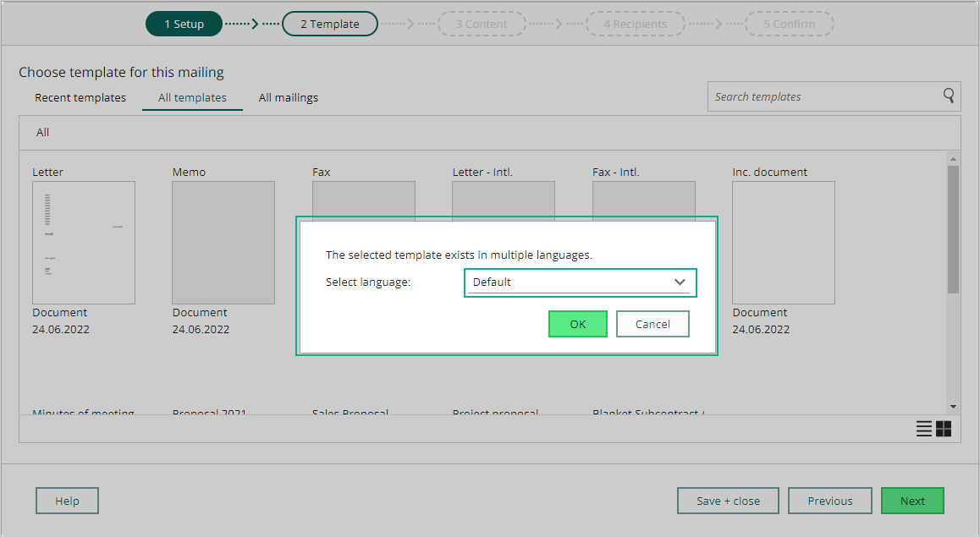Click the scrollbar down arrow
This screenshot has height=537, width=980.
click(953, 407)
